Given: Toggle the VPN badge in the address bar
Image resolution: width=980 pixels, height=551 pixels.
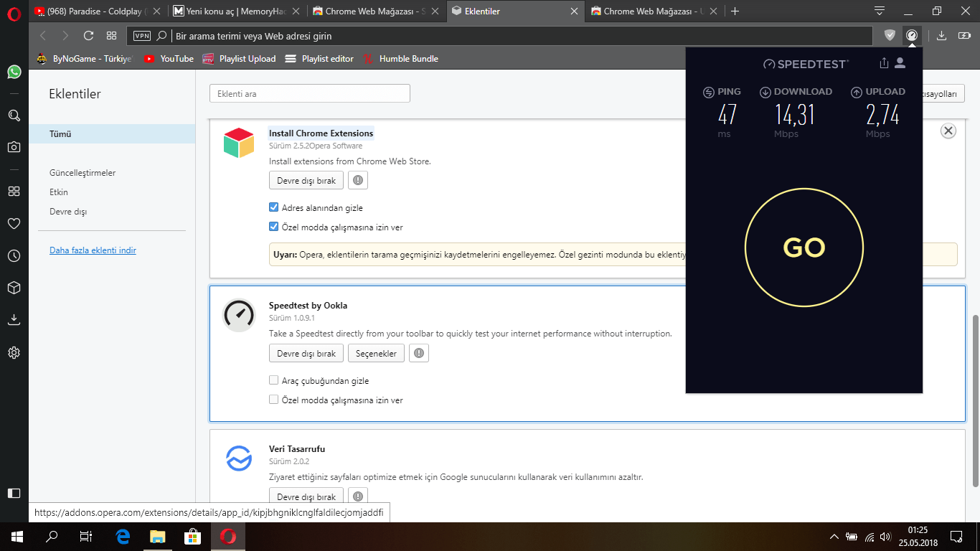Looking at the screenshot, I should (x=142, y=35).
